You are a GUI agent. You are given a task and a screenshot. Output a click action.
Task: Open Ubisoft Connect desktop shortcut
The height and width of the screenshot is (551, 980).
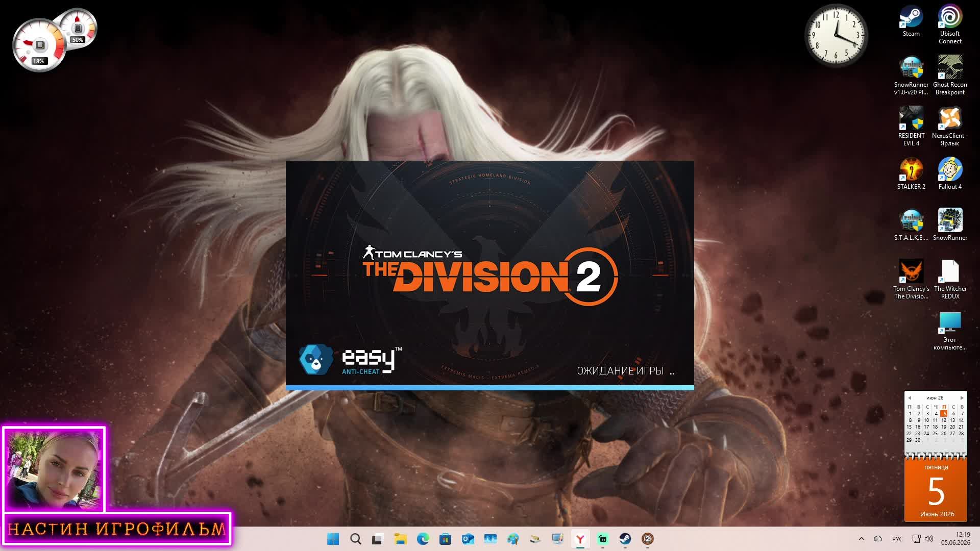950,24
